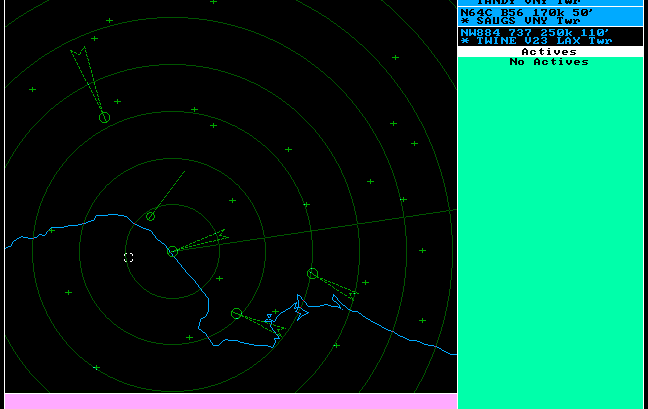The image size is (648, 409).
Task: Click the blue harbor outline on the coast
Action: tap(300, 308)
